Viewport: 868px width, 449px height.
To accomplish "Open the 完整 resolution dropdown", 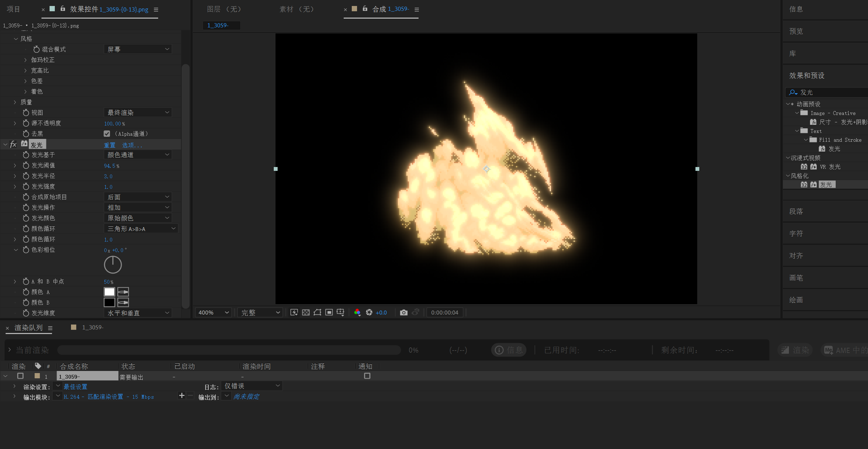I will (260, 313).
